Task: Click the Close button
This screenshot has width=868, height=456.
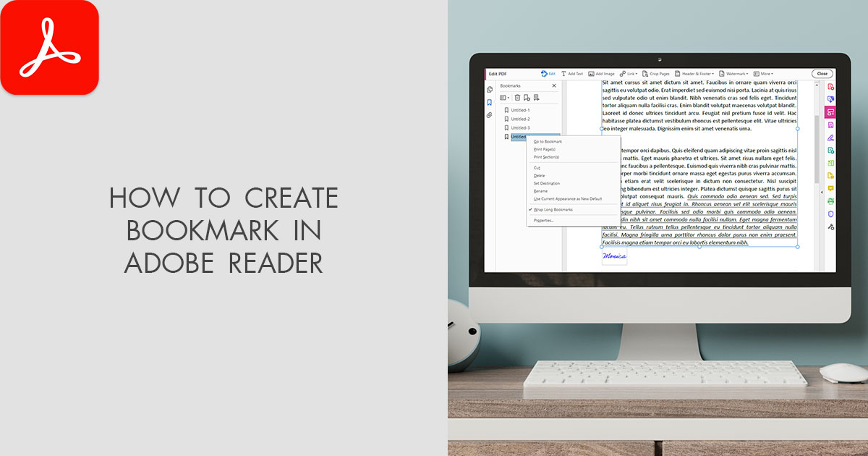Action: click(x=822, y=73)
